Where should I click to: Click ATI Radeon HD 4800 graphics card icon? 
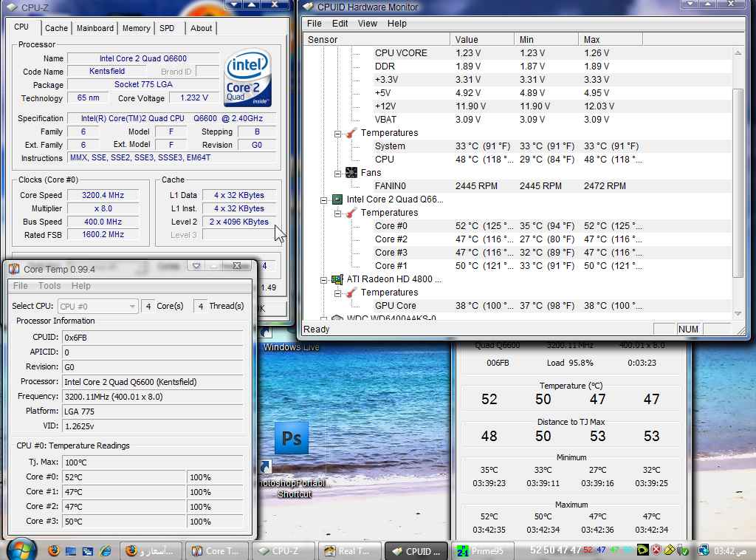[x=337, y=279]
